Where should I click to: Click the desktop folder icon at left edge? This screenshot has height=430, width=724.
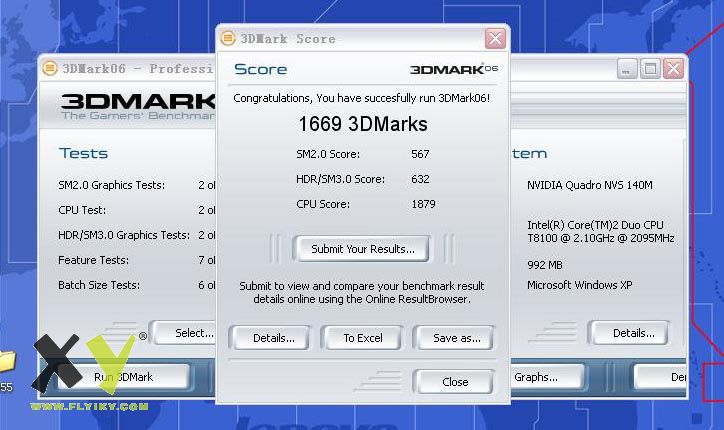pyautogui.click(x=7, y=361)
